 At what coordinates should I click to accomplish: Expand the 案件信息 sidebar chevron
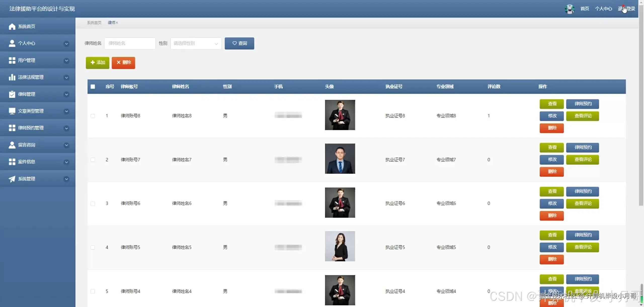tap(66, 162)
